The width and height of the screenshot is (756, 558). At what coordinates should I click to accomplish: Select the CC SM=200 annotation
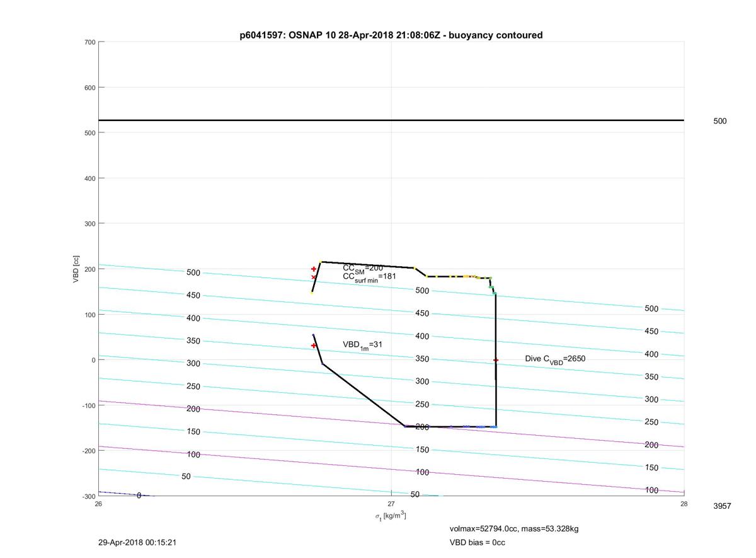[x=362, y=268]
